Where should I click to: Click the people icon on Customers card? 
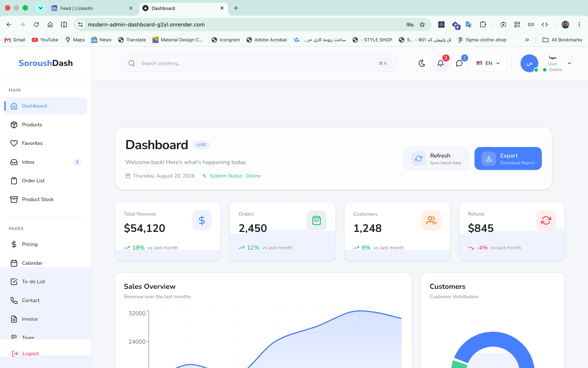pos(431,220)
